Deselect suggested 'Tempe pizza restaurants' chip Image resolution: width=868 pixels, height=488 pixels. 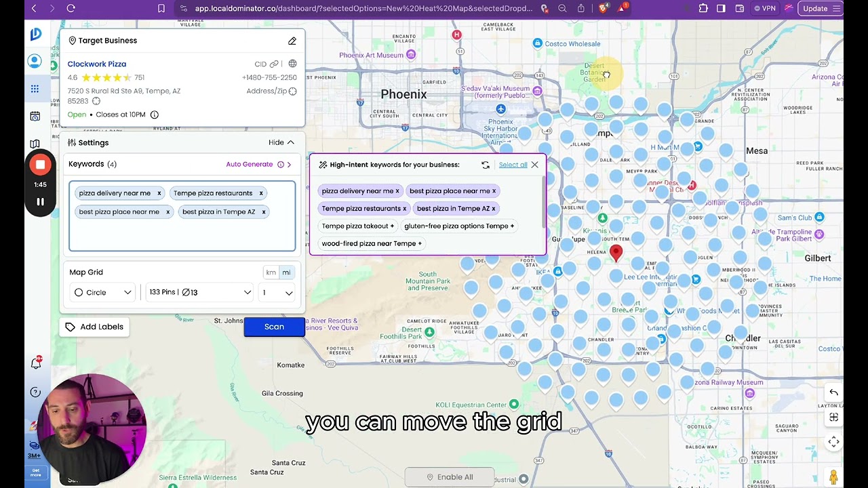363,209
